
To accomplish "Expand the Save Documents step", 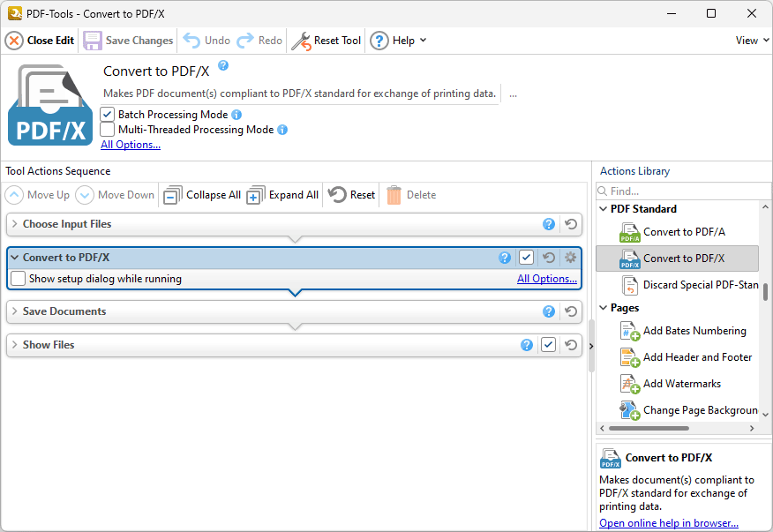I will [15, 311].
